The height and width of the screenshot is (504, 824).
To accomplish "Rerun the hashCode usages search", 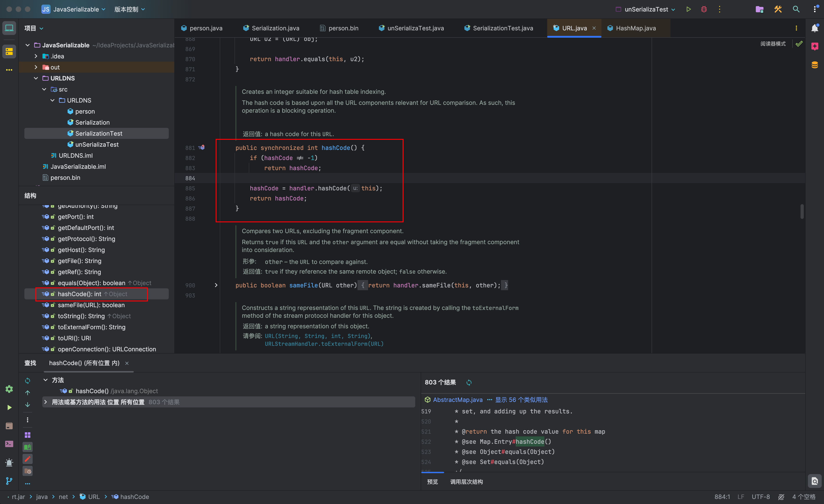I will (x=27, y=381).
